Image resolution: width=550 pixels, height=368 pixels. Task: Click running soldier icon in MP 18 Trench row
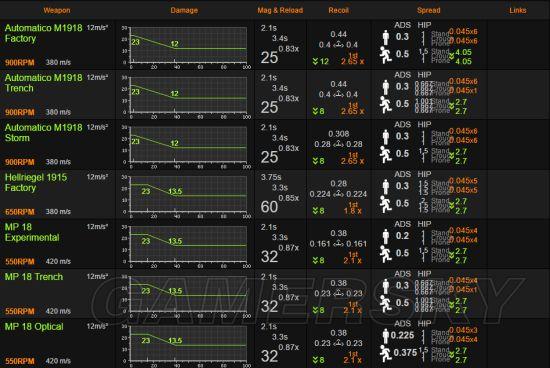coord(385,305)
